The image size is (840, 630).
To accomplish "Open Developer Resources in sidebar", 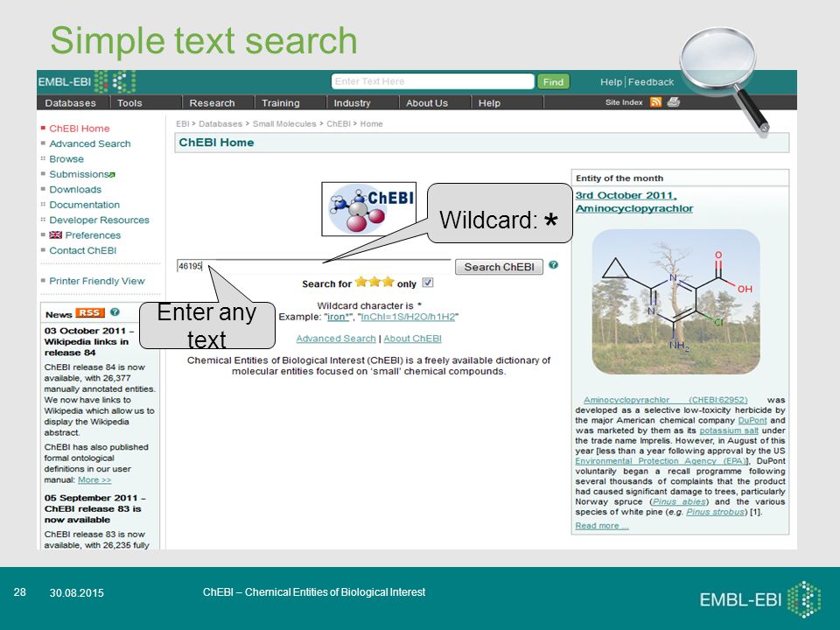I will [99, 220].
